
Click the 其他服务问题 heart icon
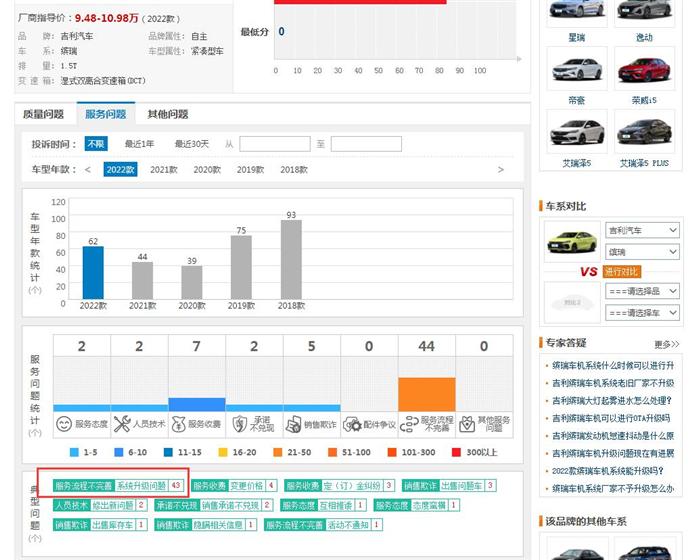(467, 424)
